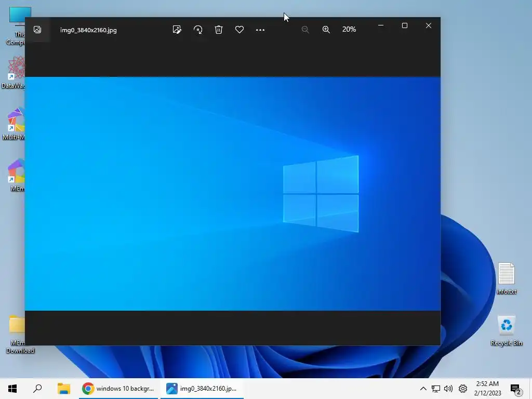Open the Windows Start menu
The width and height of the screenshot is (532, 399).
[x=12, y=389]
